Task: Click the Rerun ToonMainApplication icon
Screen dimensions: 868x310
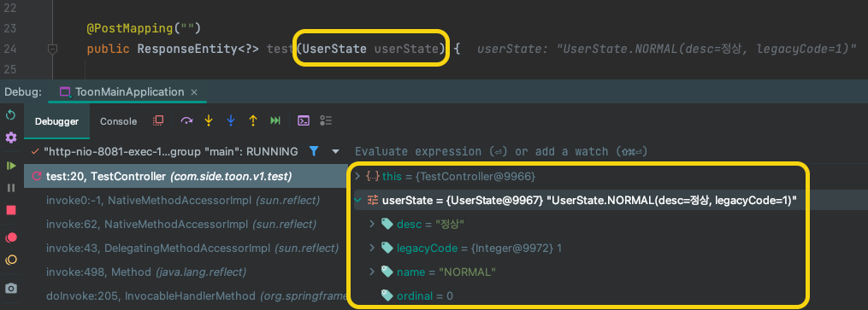Action: [x=10, y=115]
